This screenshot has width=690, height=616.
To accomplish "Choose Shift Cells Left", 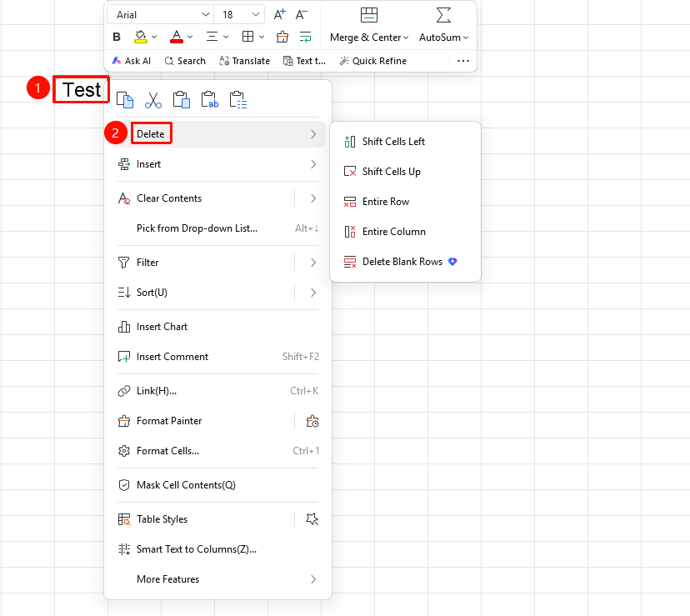I will [x=405, y=142].
